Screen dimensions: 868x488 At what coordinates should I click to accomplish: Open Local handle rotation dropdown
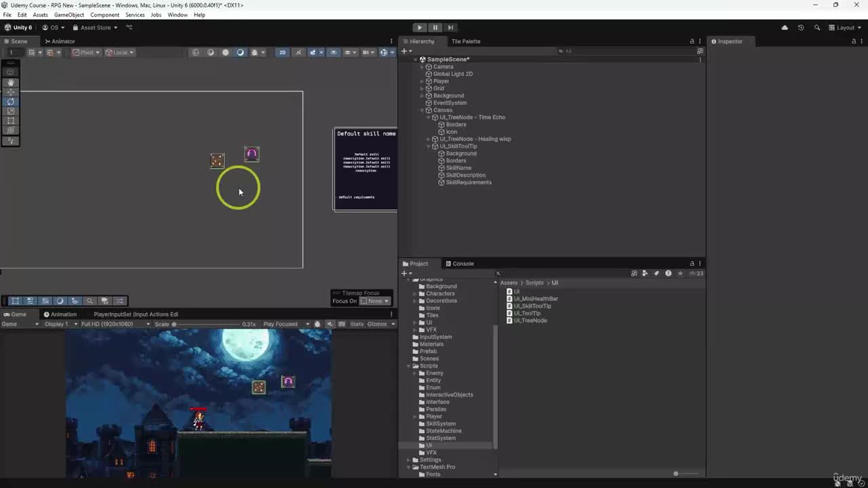point(120,52)
